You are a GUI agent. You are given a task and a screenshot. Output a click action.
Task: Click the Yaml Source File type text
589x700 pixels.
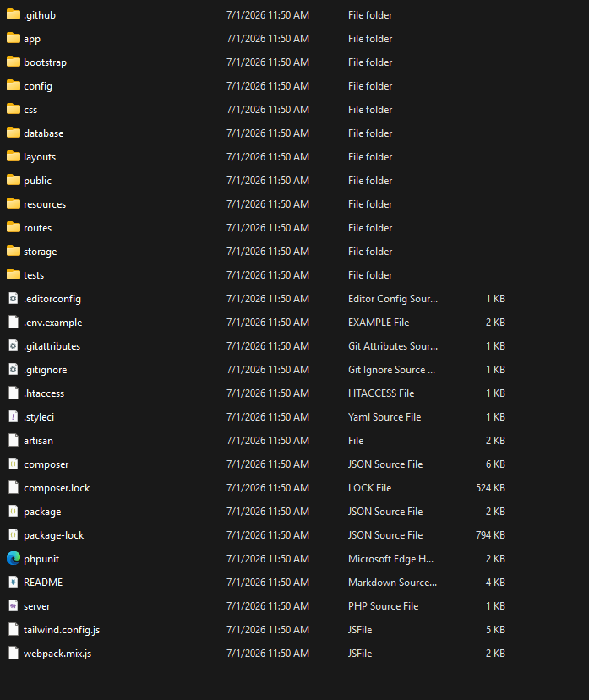pos(384,417)
